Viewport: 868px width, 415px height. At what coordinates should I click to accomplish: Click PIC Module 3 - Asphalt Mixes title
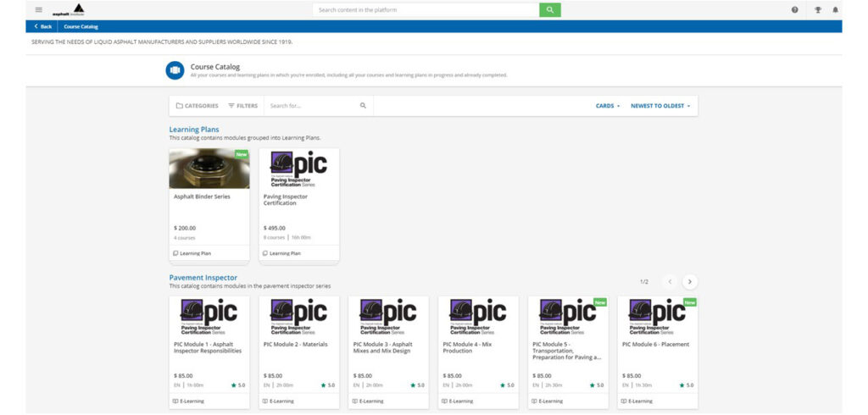pyautogui.click(x=383, y=347)
